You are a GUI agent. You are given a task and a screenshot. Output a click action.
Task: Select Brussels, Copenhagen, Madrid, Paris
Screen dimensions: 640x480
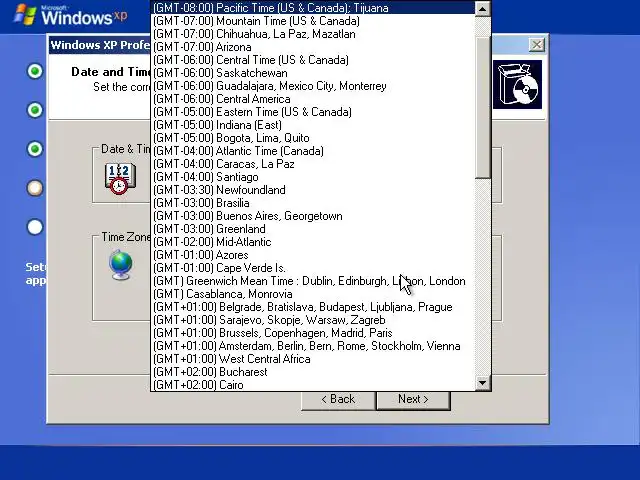pyautogui.click(x=313, y=333)
